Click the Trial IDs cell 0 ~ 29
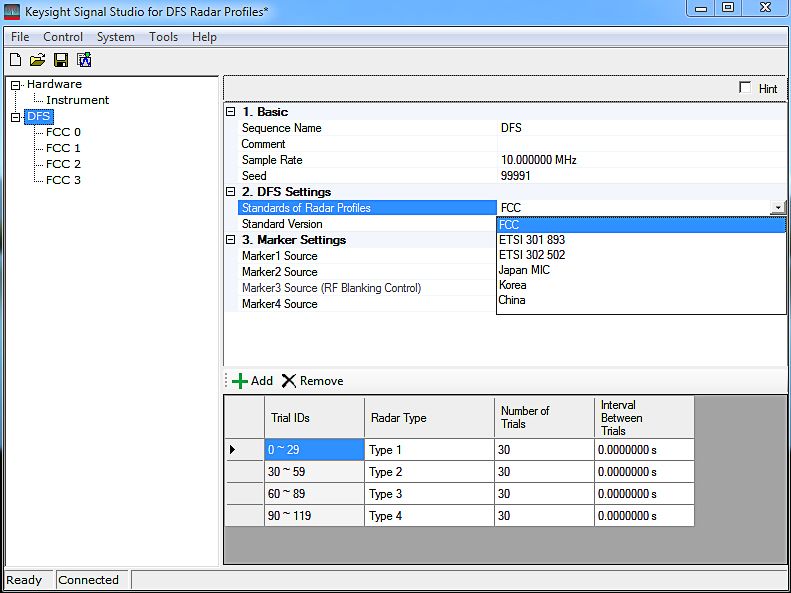 tap(314, 449)
